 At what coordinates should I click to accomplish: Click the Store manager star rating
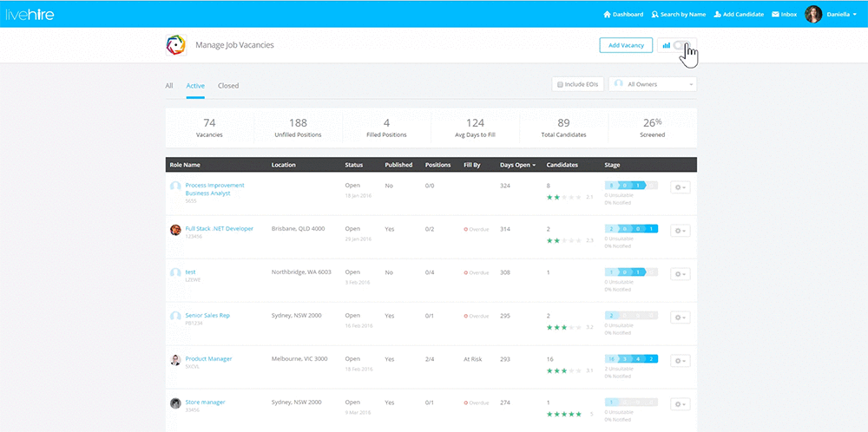tap(563, 414)
